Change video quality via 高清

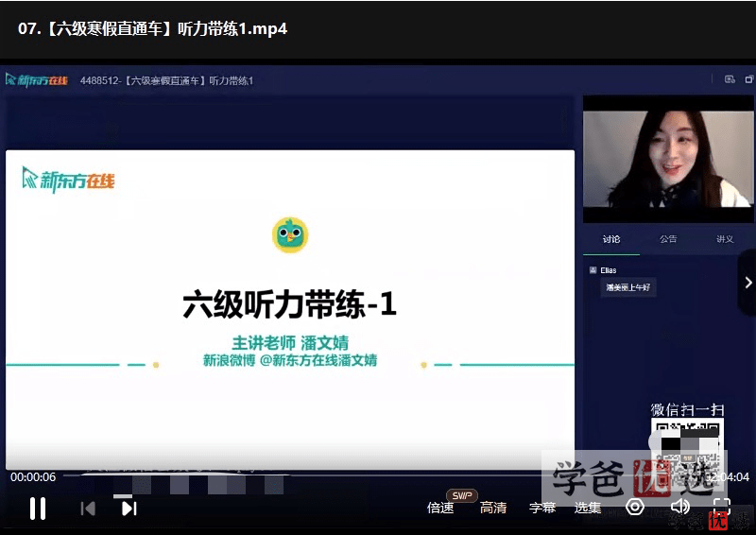click(492, 508)
